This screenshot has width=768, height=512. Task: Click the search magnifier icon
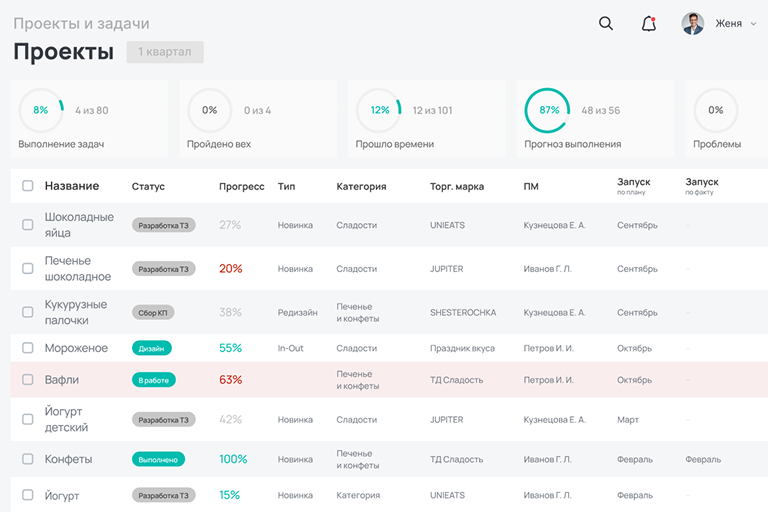[605, 24]
